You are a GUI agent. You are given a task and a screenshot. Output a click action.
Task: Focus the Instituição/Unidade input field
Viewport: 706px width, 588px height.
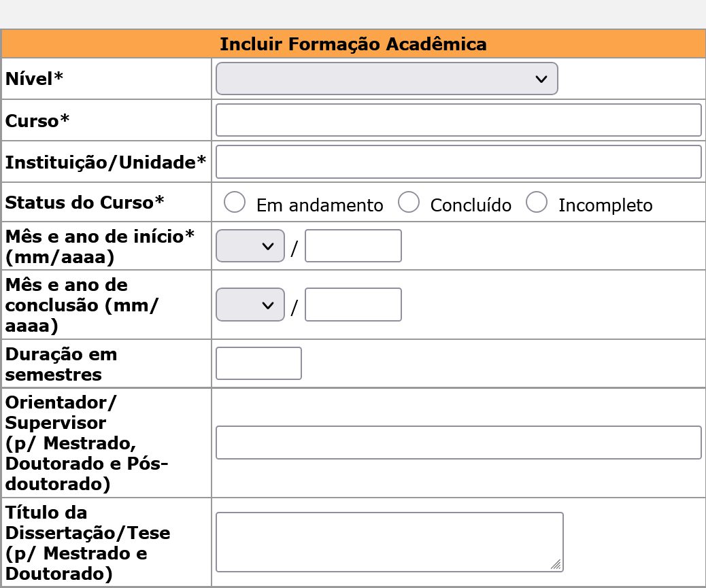(x=458, y=162)
